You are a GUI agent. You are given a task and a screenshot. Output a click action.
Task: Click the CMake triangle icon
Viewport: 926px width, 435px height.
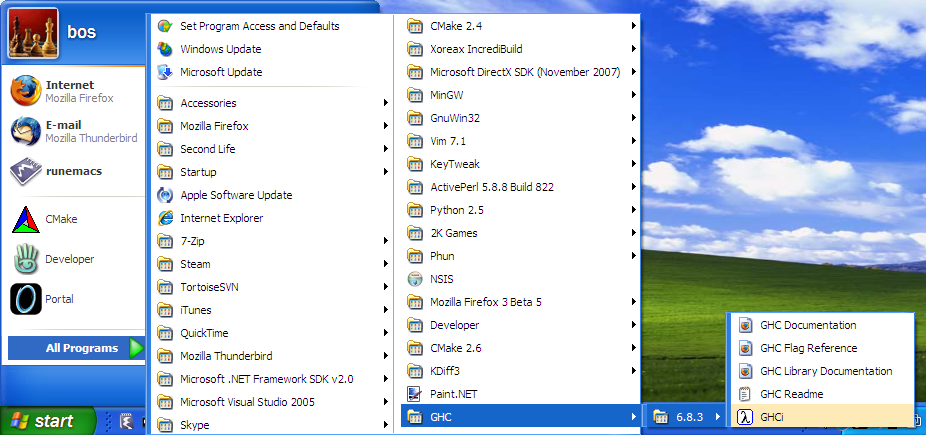tap(25, 219)
